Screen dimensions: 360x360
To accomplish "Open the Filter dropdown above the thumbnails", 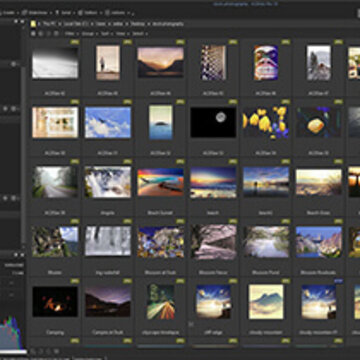I will tap(71, 33).
